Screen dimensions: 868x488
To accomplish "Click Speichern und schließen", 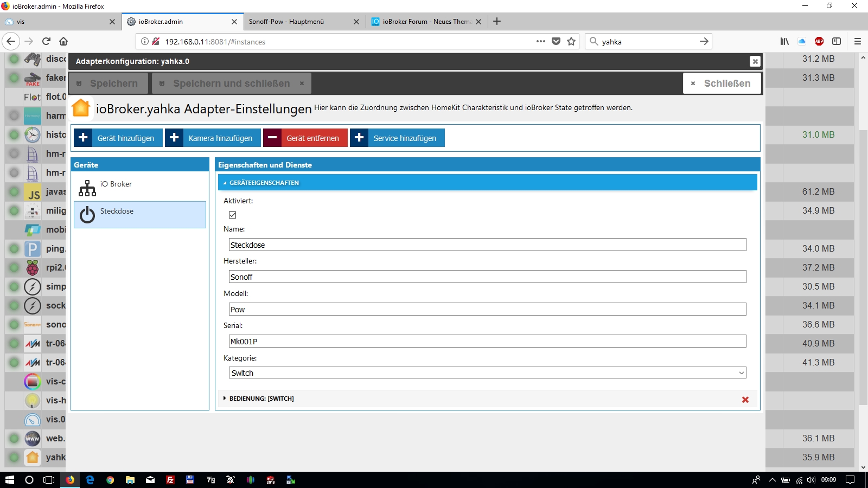I will [x=232, y=84].
